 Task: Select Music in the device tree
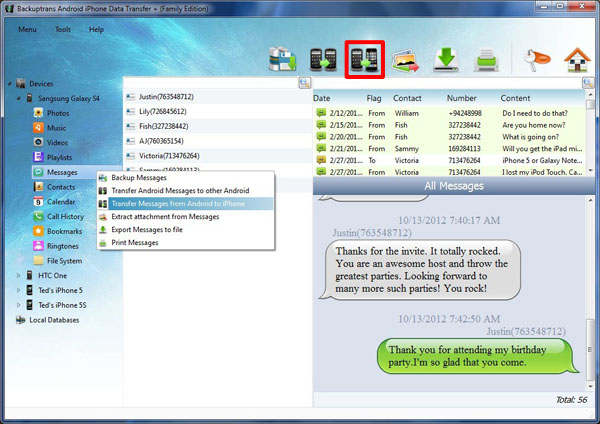click(56, 128)
